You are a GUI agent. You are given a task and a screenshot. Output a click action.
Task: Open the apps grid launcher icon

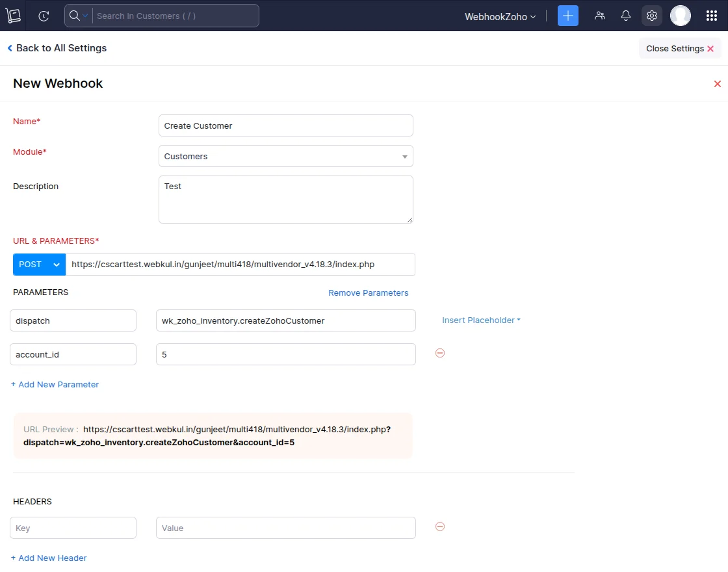(x=711, y=16)
